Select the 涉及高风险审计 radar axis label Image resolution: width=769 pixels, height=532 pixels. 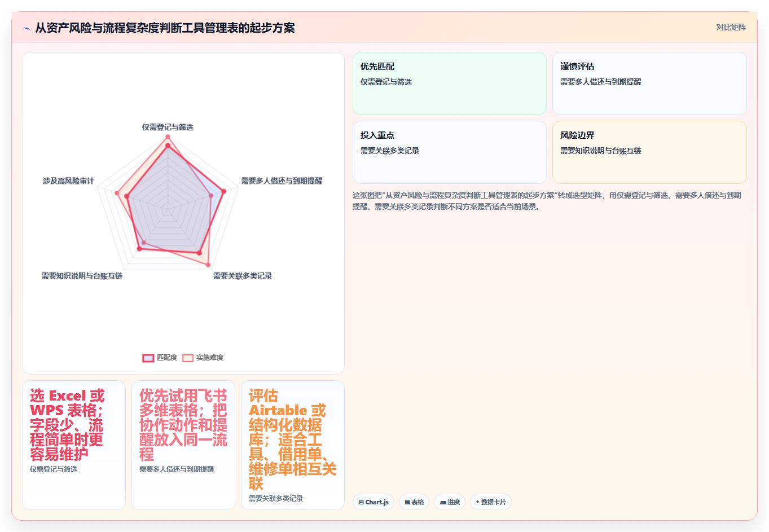point(68,181)
